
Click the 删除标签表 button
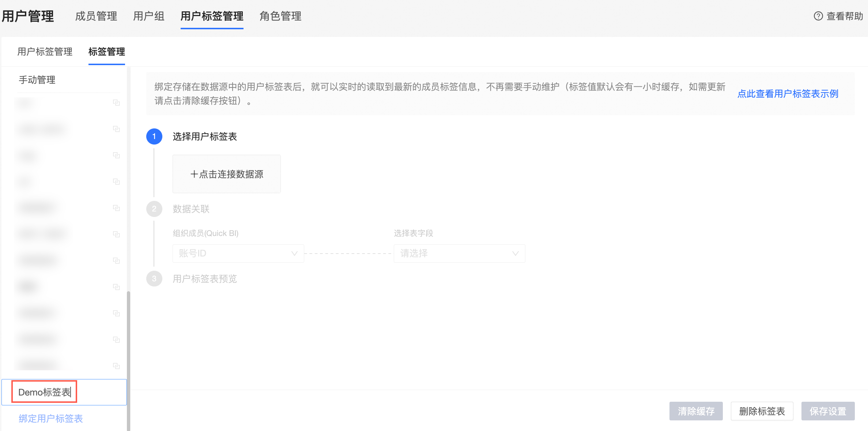[762, 411]
